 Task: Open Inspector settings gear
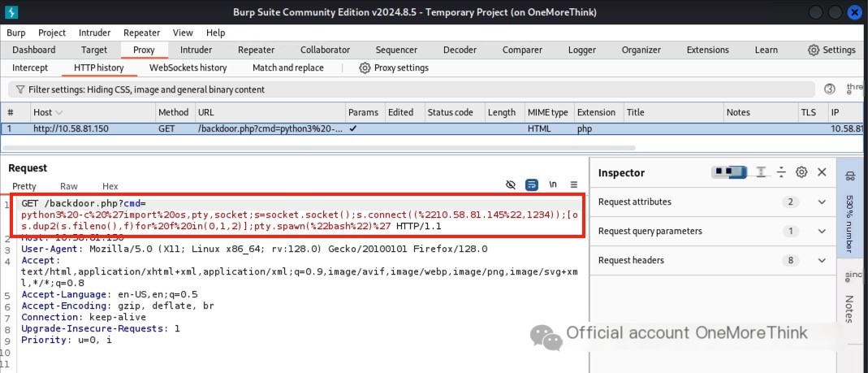tap(801, 172)
